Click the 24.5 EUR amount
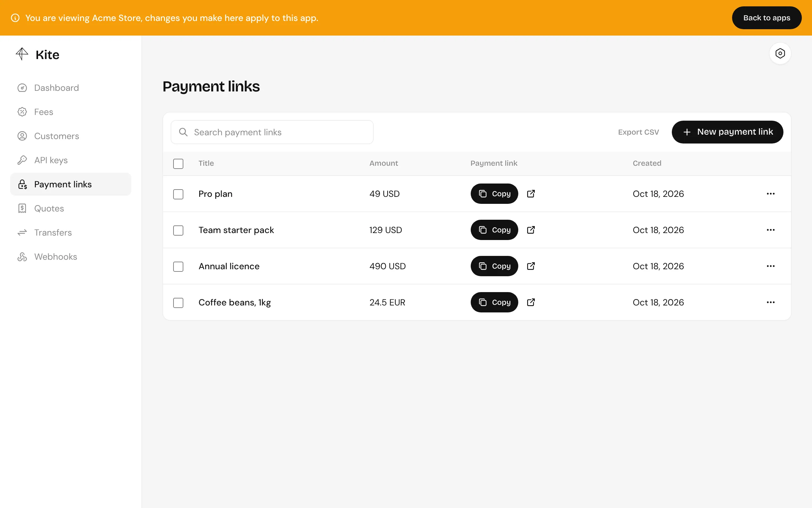812x508 pixels. click(387, 302)
